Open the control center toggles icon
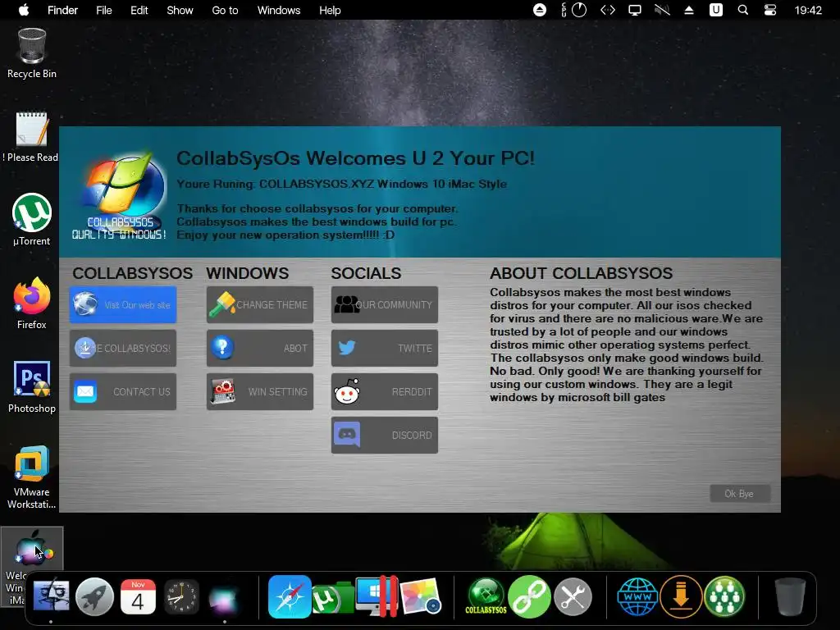 [769, 10]
